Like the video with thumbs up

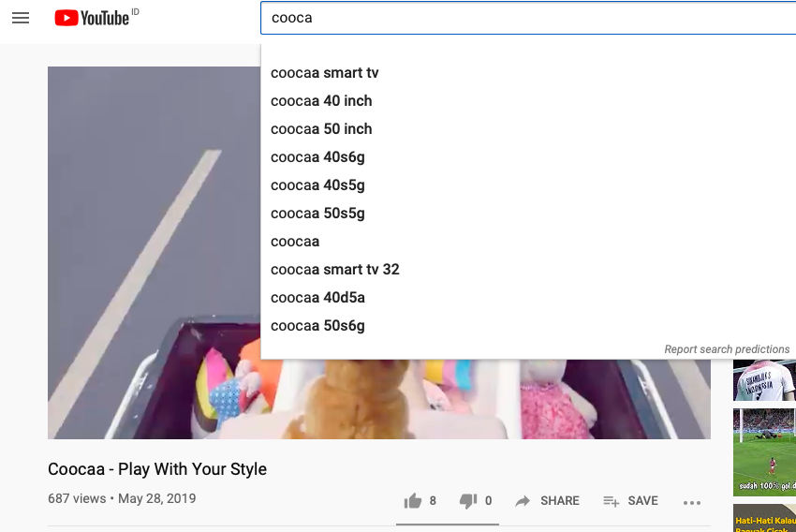tap(413, 501)
